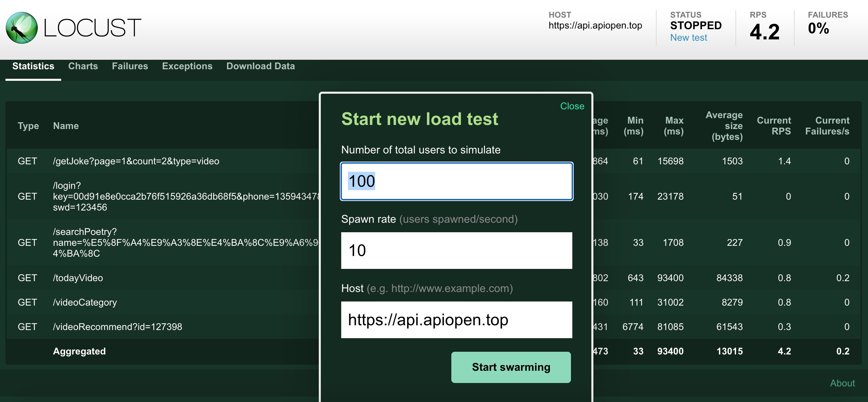Open the Download Data tab

pos(261,66)
